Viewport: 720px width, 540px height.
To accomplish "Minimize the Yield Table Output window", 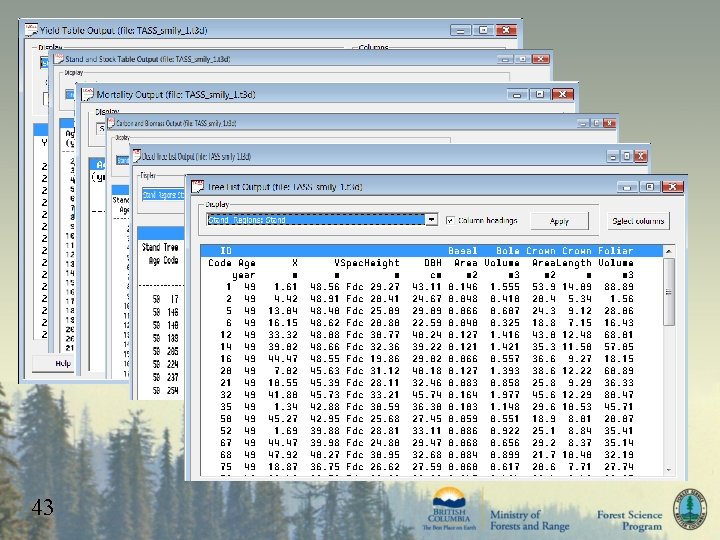I will pos(461,30).
